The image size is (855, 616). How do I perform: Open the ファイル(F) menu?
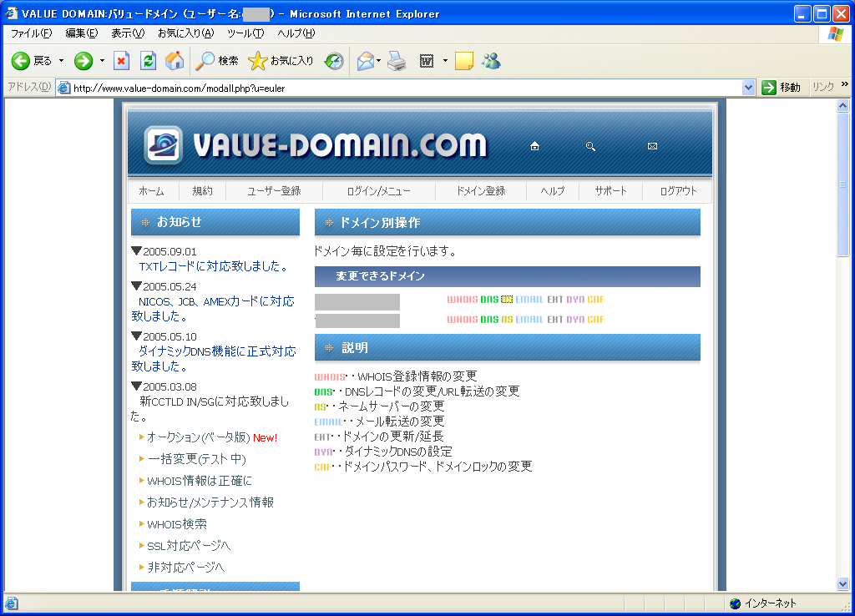(x=32, y=33)
